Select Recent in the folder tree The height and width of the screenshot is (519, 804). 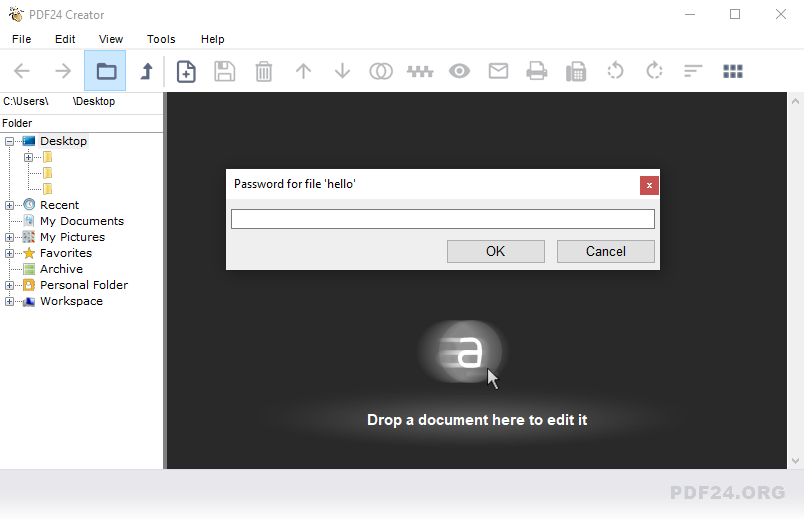click(59, 205)
